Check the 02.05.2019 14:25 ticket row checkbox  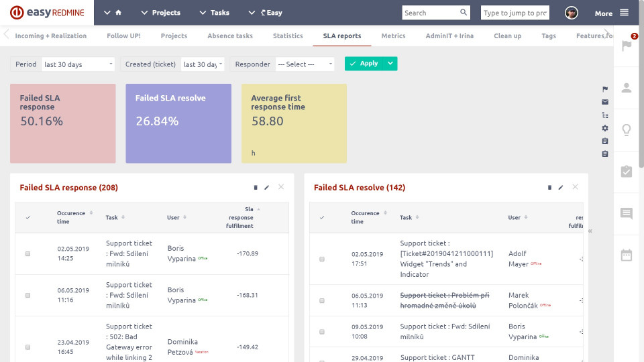click(28, 254)
